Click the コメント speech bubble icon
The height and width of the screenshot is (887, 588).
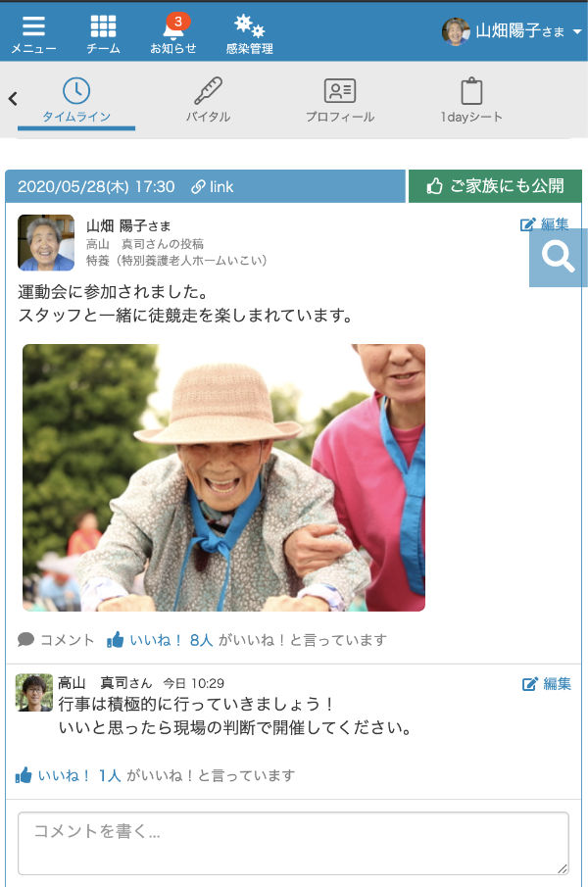coord(26,640)
